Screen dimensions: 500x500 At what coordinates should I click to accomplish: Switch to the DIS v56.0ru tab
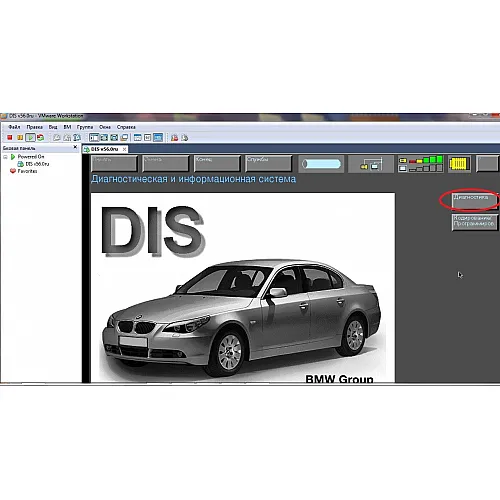[105, 149]
